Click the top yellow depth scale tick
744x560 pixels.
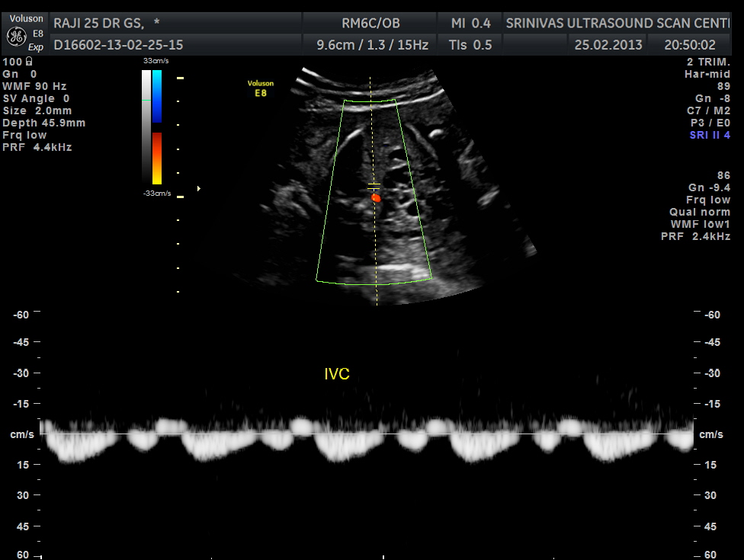(181, 78)
